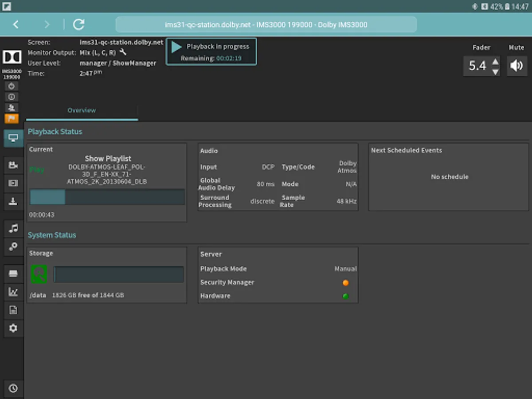Click the playlist playback progress bar
Viewport: 532px width, 399px height.
(x=107, y=197)
